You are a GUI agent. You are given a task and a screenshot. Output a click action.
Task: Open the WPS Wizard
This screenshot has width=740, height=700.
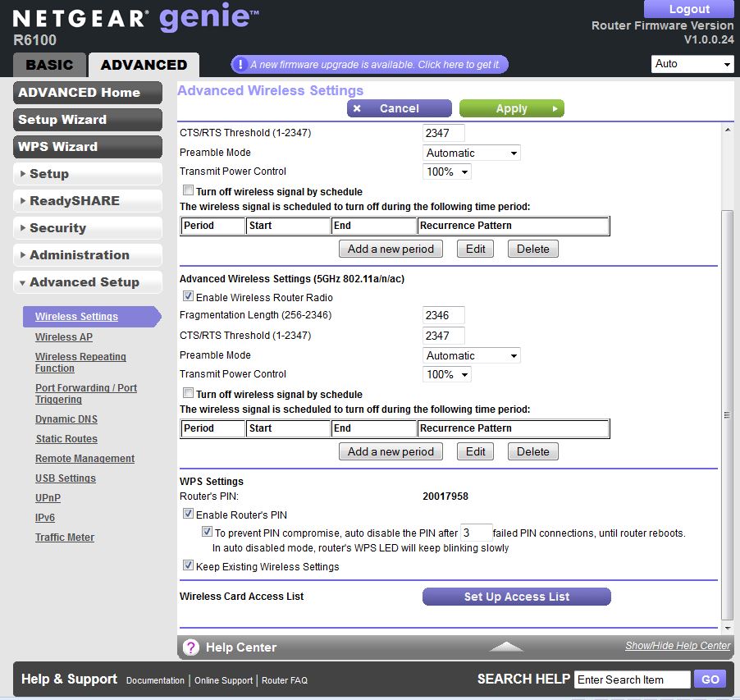(88, 147)
